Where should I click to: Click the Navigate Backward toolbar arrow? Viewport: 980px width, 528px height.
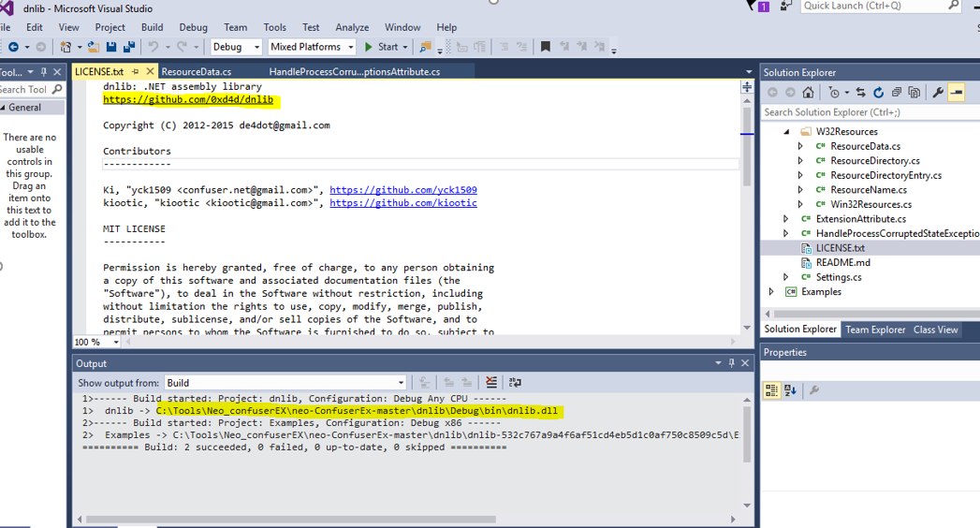click(13, 47)
